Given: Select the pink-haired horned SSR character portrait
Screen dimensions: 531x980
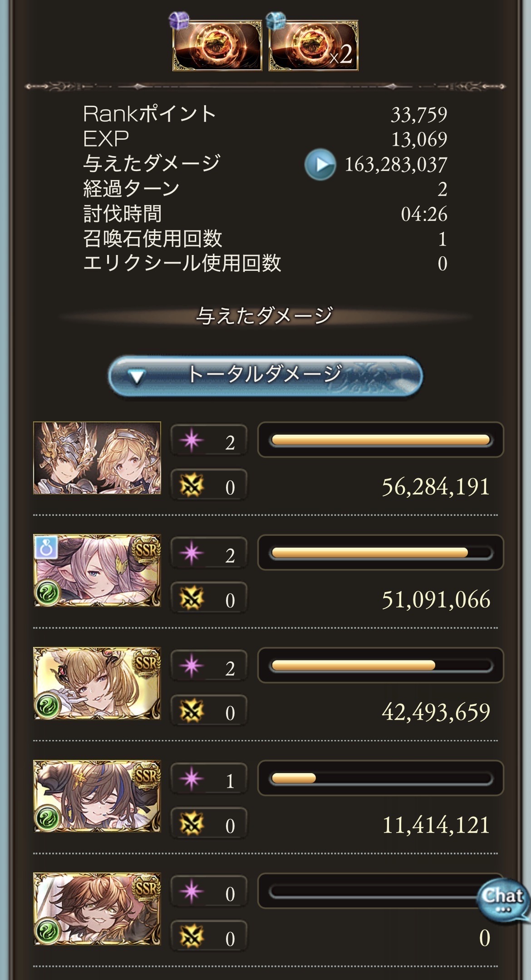Looking at the screenshot, I should click(97, 570).
